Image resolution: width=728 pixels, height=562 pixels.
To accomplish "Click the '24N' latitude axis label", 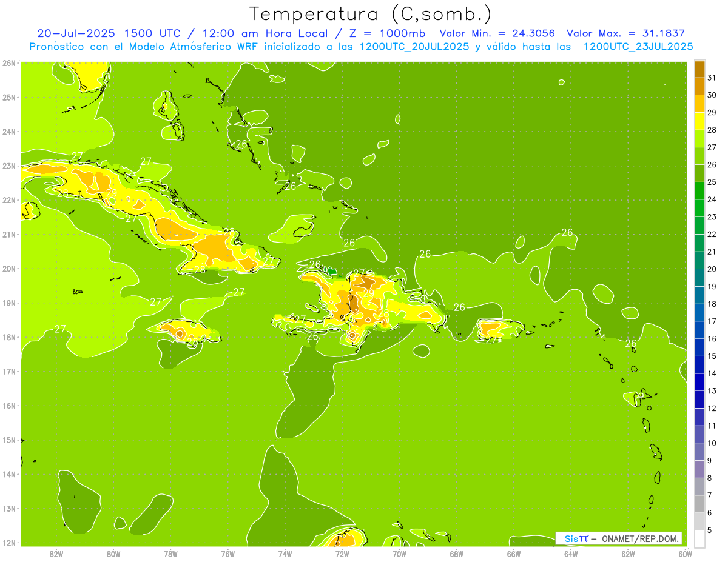I will coord(9,132).
